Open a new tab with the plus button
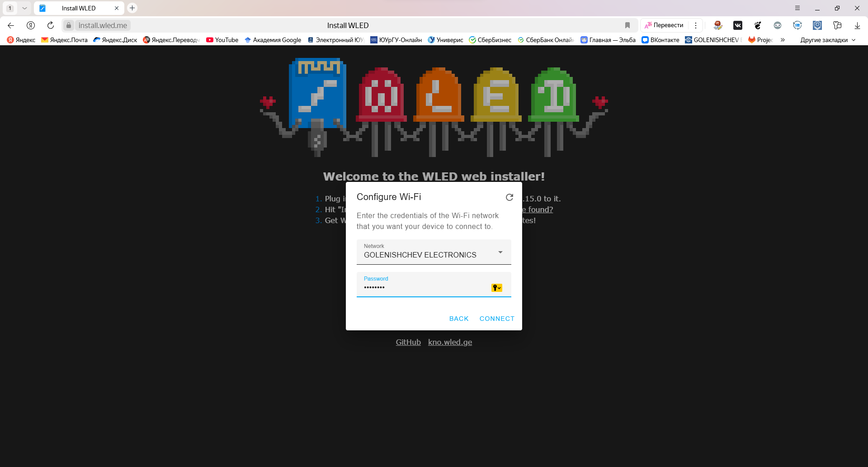868x467 pixels. pos(132,8)
